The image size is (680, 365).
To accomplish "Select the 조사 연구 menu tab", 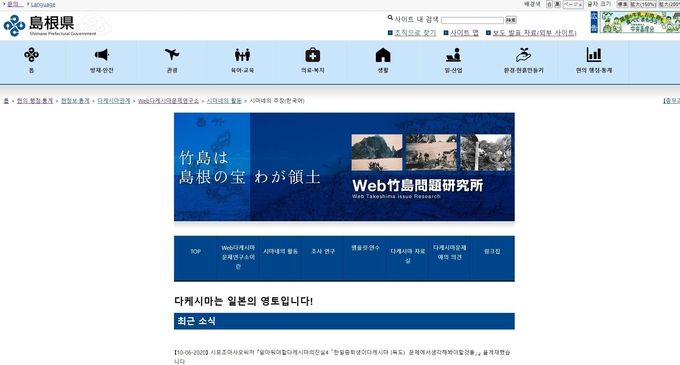I will coord(323,258).
